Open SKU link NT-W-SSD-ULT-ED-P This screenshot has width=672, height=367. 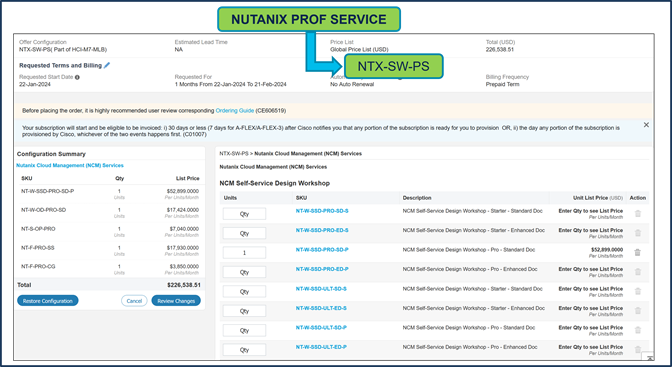tap(321, 347)
